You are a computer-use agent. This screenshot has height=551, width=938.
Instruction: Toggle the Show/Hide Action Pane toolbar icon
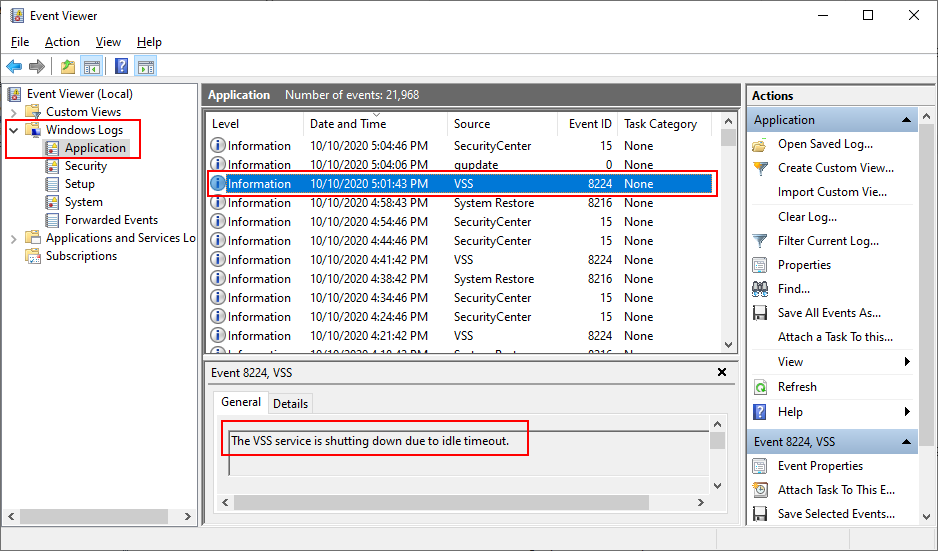click(x=145, y=66)
